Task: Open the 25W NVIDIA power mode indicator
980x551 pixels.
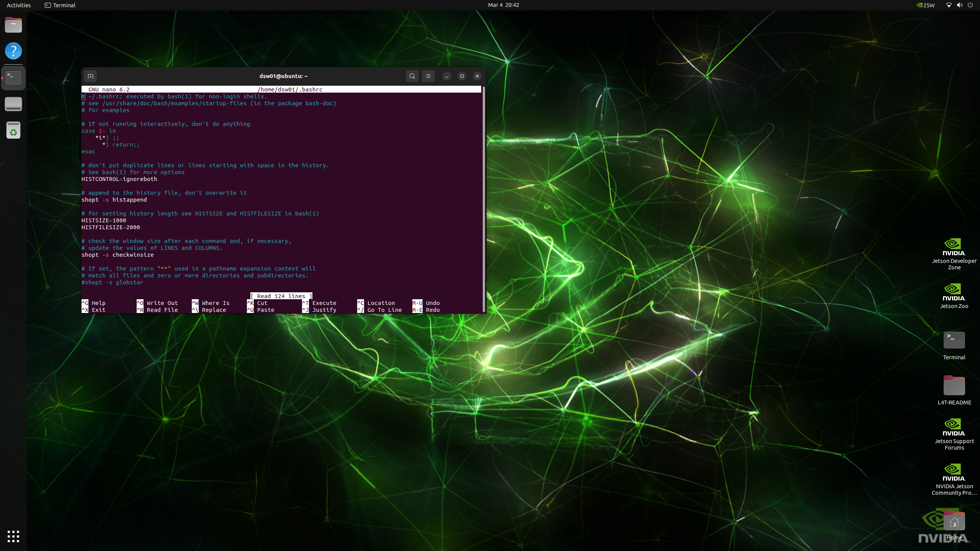Action: [925, 5]
